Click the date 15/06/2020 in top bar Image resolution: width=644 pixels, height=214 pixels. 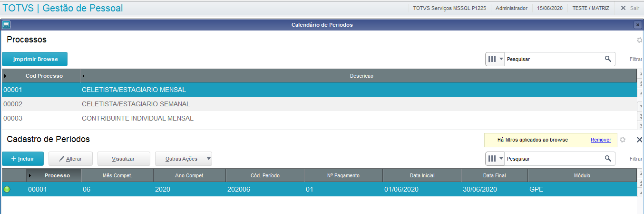click(549, 8)
